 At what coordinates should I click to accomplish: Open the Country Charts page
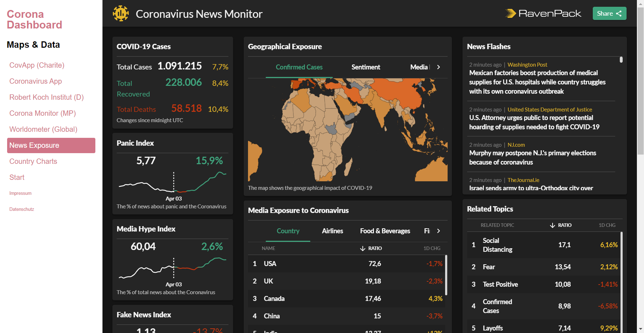[33, 161]
